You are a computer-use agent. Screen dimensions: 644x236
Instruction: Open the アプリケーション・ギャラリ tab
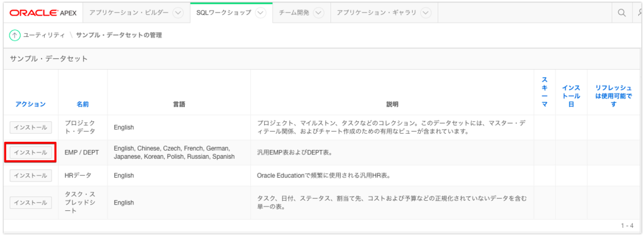click(377, 13)
